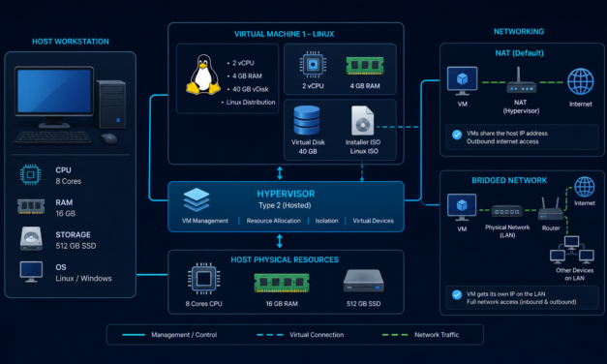607x364 pixels.
Task: Select 'Resource Allocation' in the Hypervisor box
Action: click(273, 221)
